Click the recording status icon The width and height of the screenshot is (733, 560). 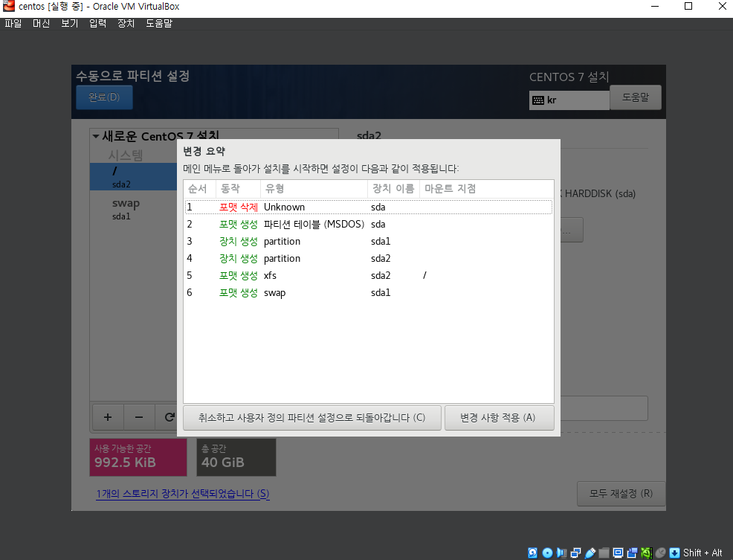(632, 553)
